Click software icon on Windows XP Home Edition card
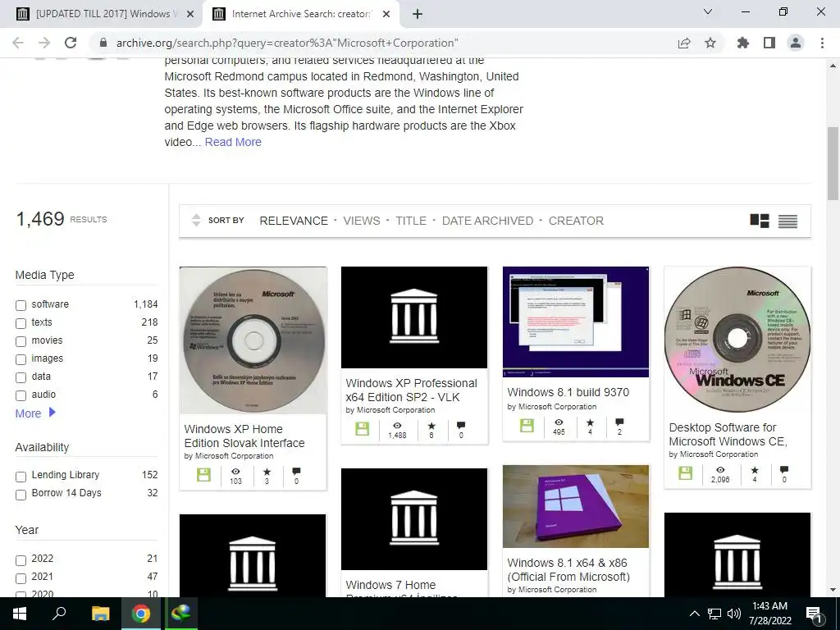Screen dimensions: 840x630 pos(203,475)
